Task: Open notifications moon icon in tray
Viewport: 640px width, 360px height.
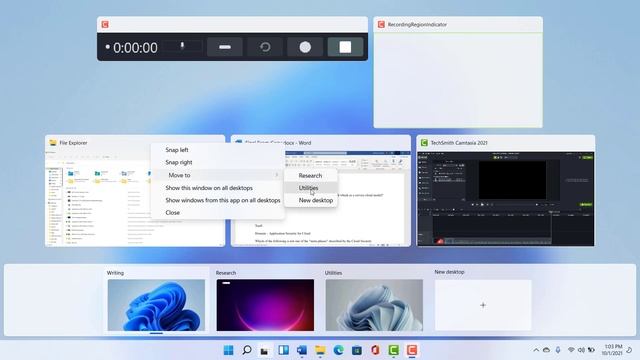Action: pyautogui.click(x=630, y=350)
